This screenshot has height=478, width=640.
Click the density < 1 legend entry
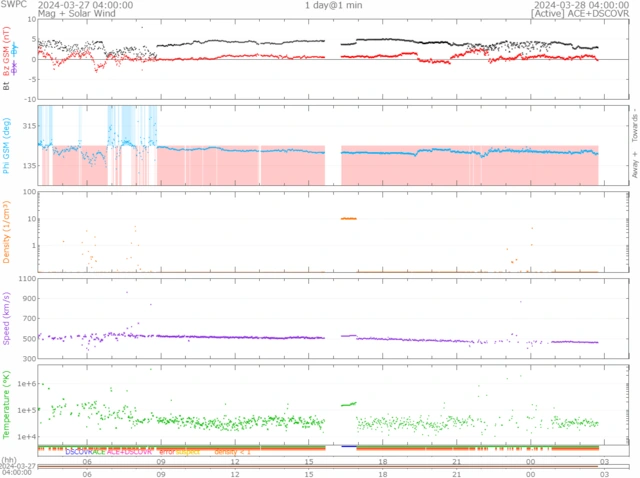(232, 452)
